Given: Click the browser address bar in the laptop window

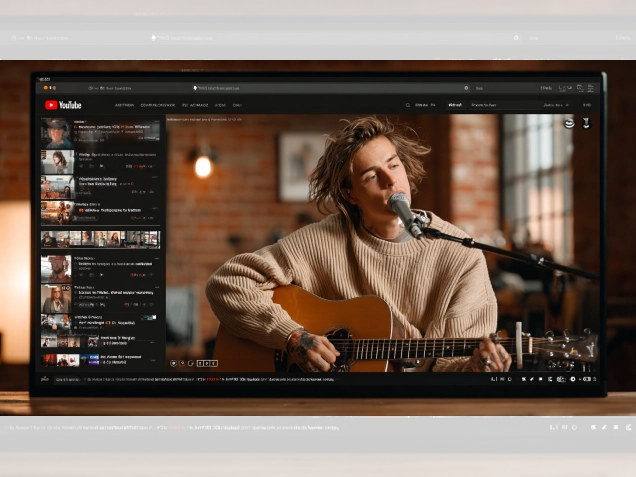Looking at the screenshot, I should click(331, 88).
